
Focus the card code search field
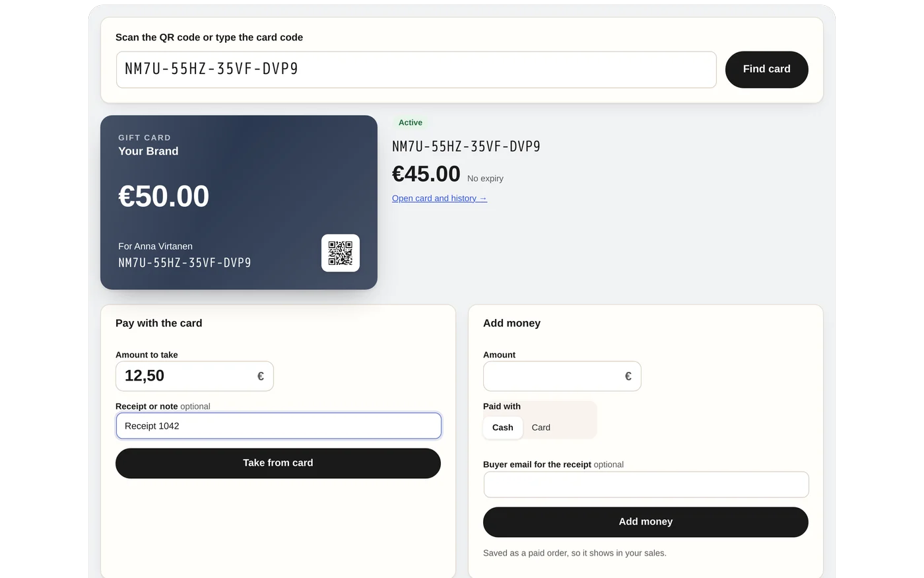(416, 69)
